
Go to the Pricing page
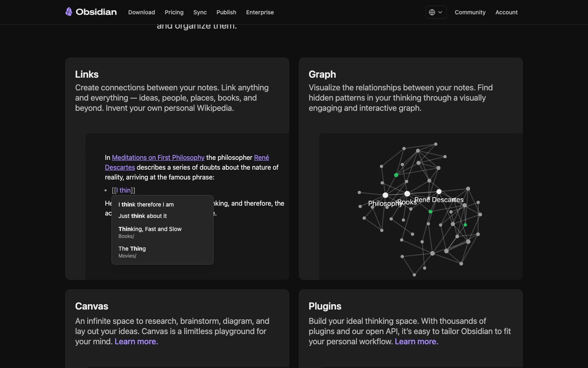click(174, 12)
